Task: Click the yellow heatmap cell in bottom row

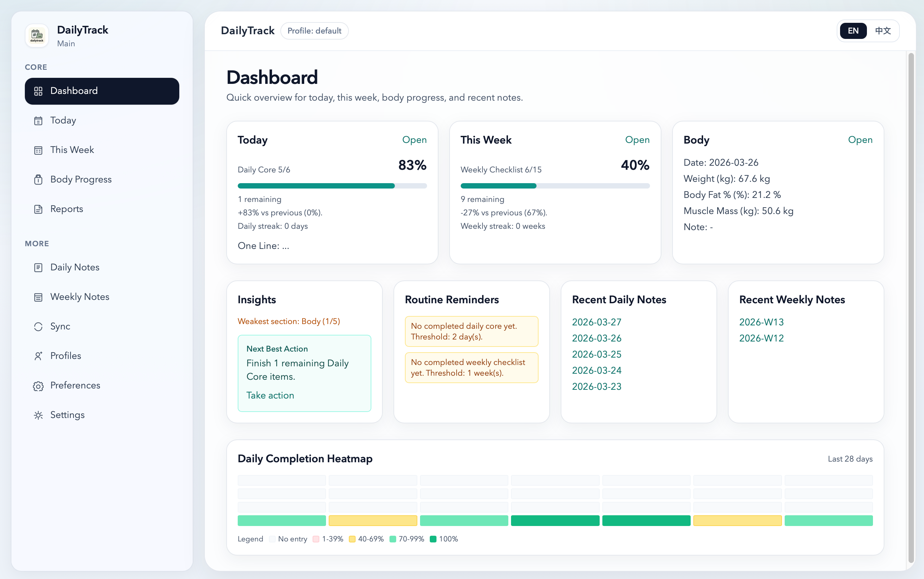Action: pos(373,520)
